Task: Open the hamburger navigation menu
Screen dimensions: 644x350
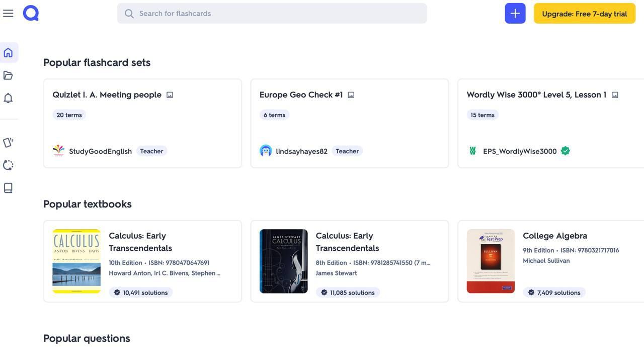Action: pos(8,14)
